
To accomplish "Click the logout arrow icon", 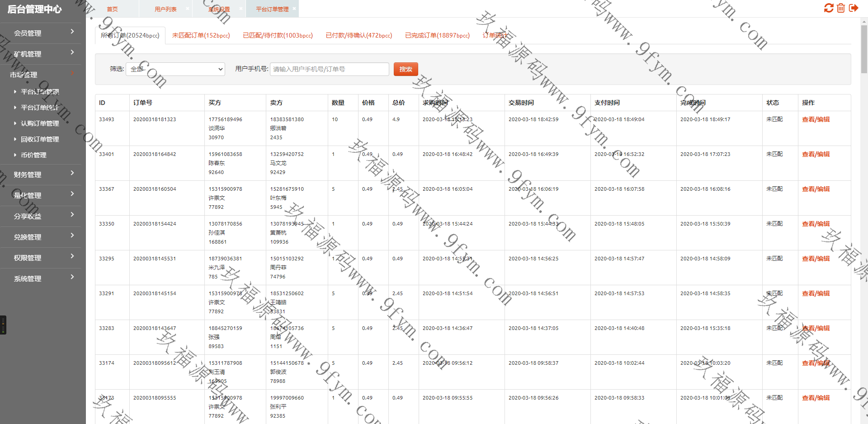I will point(854,8).
